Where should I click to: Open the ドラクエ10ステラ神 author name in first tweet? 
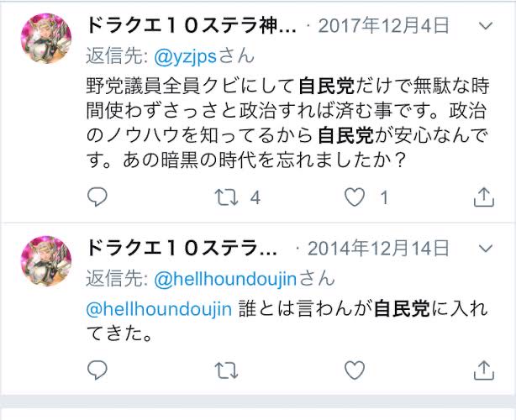[x=191, y=26]
